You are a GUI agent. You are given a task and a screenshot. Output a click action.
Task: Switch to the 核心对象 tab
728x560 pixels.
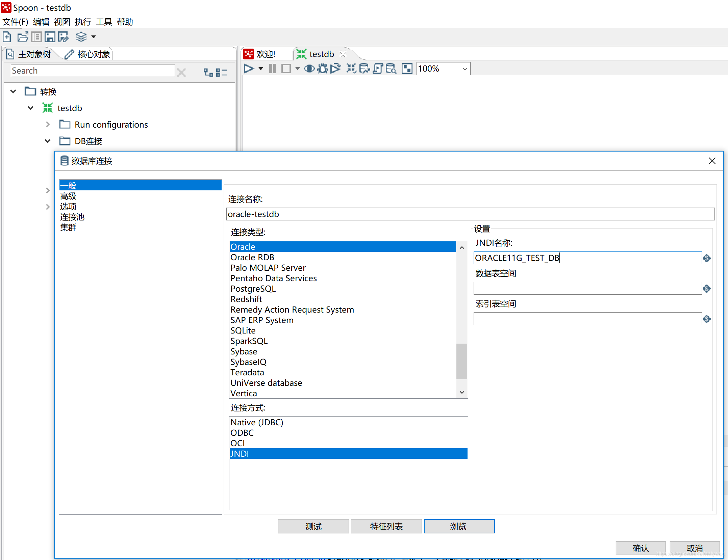(x=87, y=54)
